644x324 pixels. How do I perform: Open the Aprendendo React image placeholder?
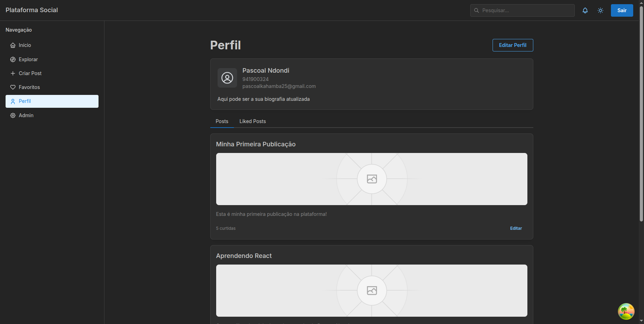(x=371, y=291)
